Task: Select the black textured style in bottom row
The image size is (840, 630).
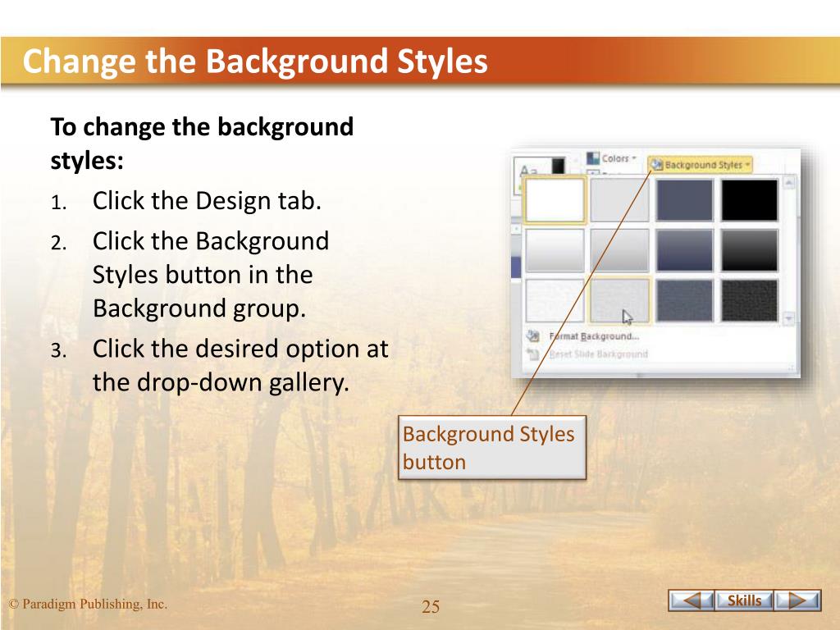Action: 749,300
